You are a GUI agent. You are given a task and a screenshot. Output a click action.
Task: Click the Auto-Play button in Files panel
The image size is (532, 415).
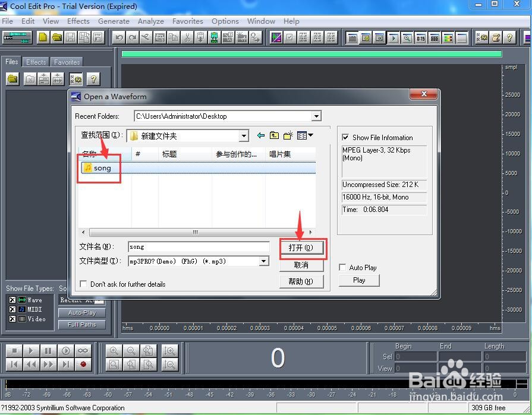tap(82, 313)
